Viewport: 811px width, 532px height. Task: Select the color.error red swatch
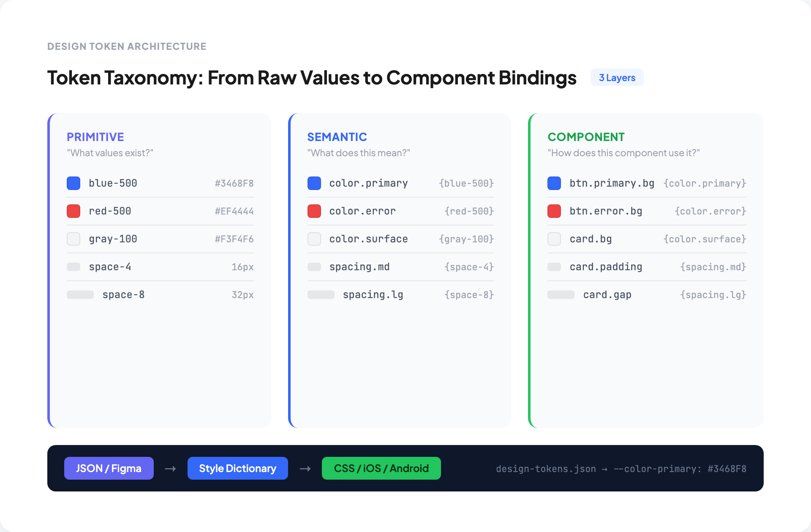(314, 211)
